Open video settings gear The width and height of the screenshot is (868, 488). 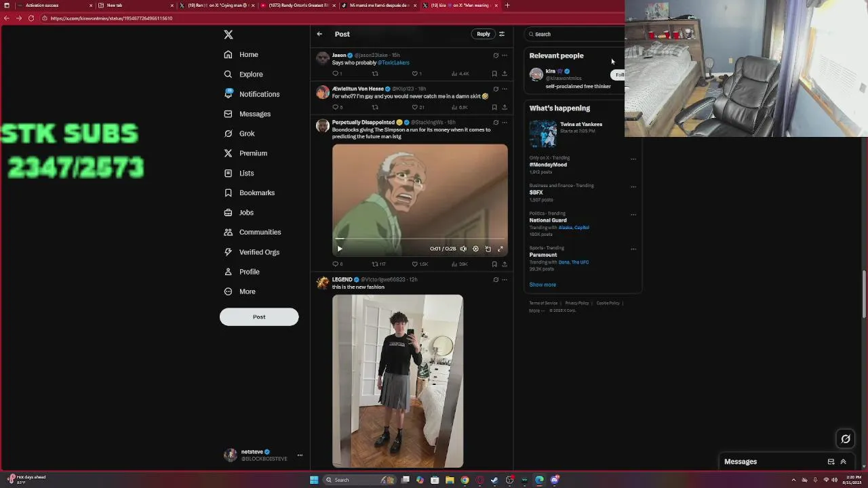coord(475,249)
